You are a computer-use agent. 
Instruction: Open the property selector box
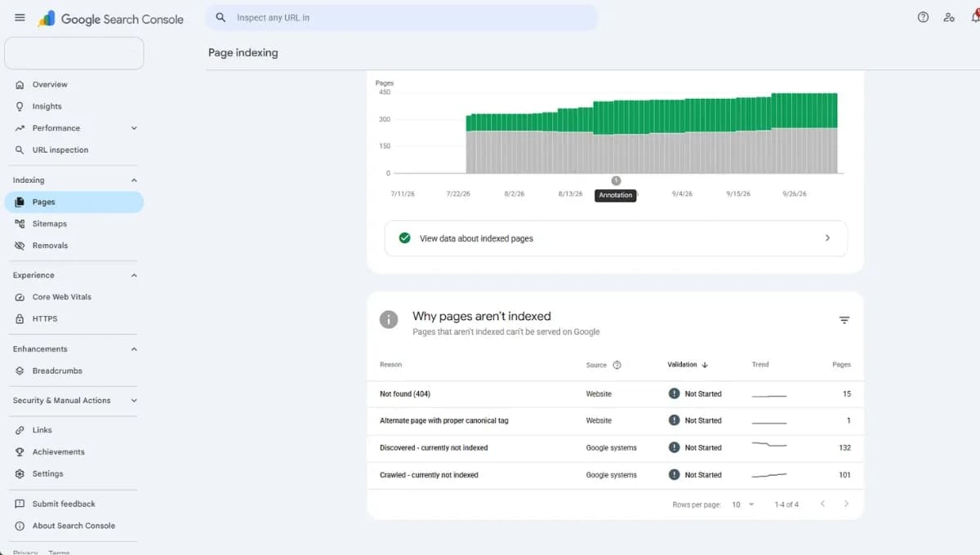[74, 53]
